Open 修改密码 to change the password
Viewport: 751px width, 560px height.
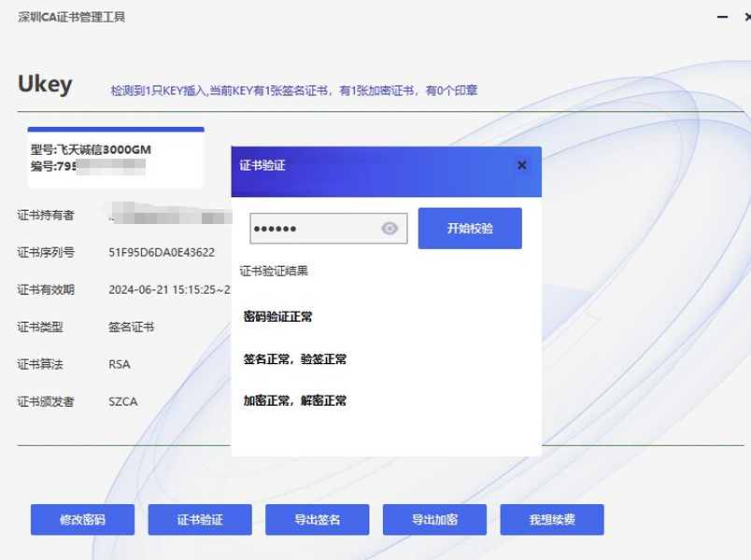point(82,520)
